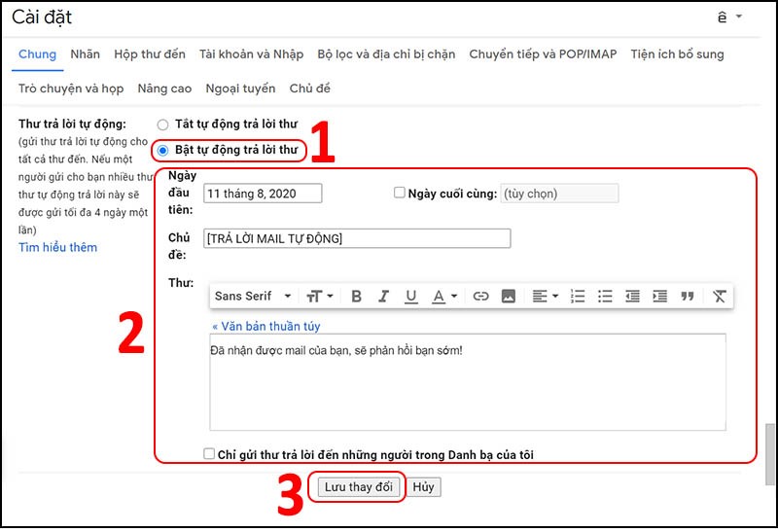Open the Ngoại tuyến tab

click(x=240, y=89)
